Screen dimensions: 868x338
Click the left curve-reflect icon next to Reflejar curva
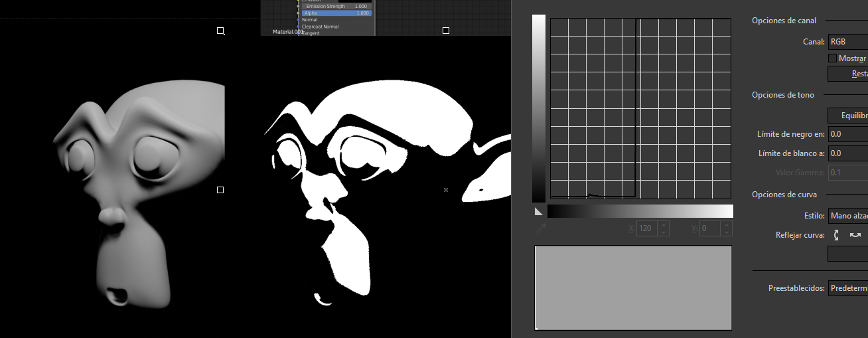coord(837,235)
